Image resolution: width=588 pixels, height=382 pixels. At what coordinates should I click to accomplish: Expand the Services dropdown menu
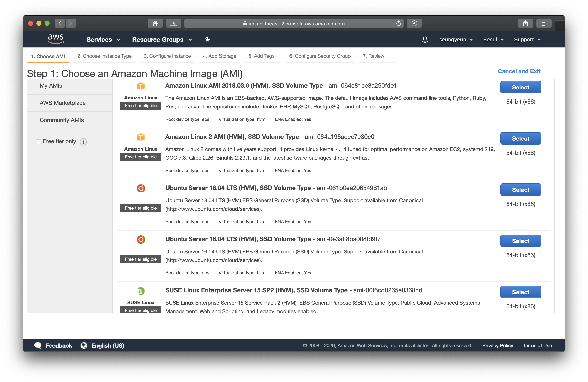[x=103, y=40]
